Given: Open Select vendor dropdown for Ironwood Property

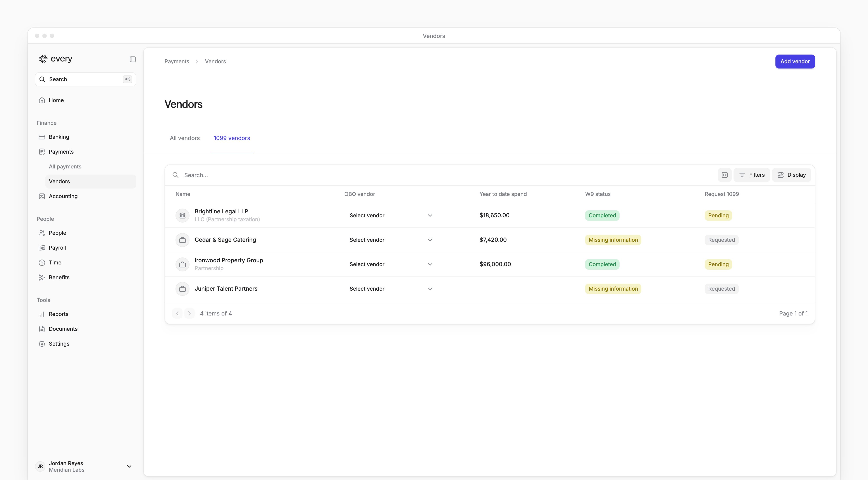Looking at the screenshot, I should tap(391, 264).
